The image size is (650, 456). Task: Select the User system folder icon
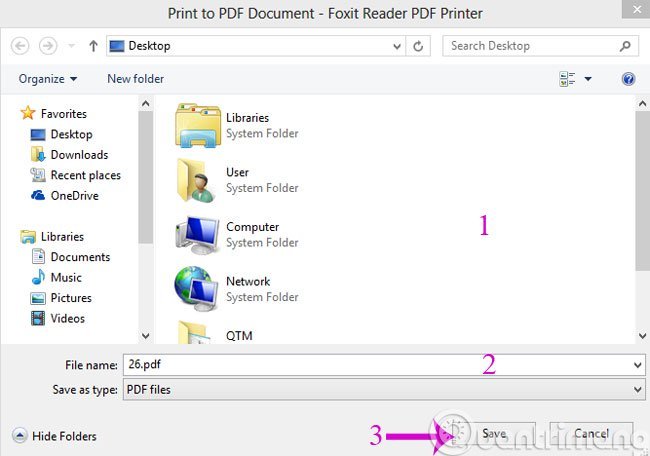(196, 180)
